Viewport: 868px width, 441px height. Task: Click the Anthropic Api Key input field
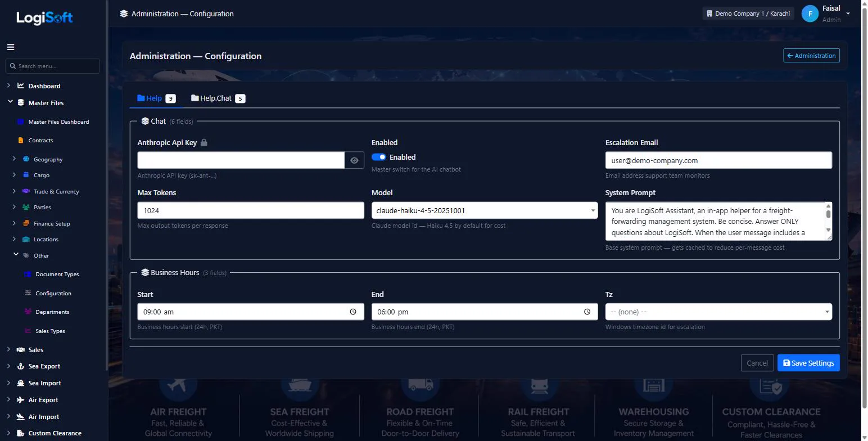pos(241,160)
